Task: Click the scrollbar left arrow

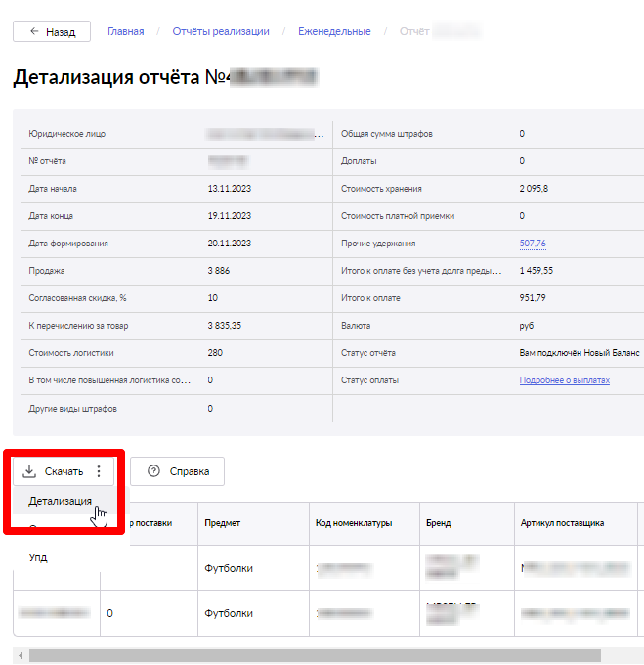Action: coord(21,655)
